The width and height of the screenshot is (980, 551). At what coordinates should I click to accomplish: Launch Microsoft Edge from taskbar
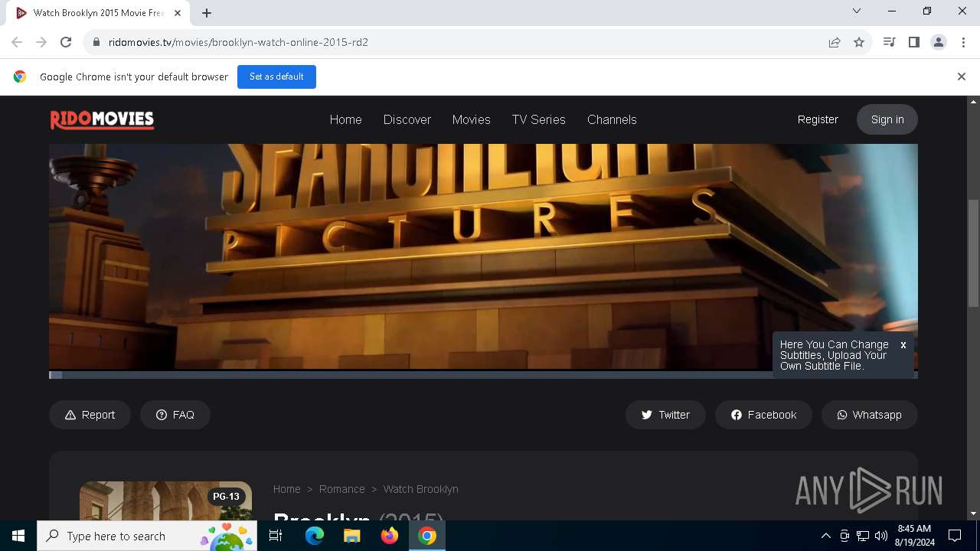point(315,536)
